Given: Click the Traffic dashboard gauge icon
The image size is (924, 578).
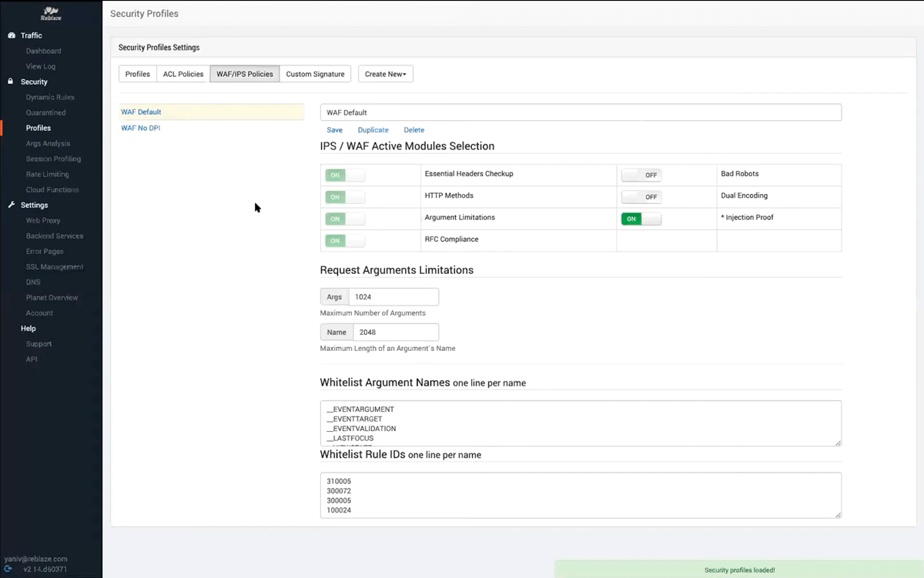Looking at the screenshot, I should 11,35.
